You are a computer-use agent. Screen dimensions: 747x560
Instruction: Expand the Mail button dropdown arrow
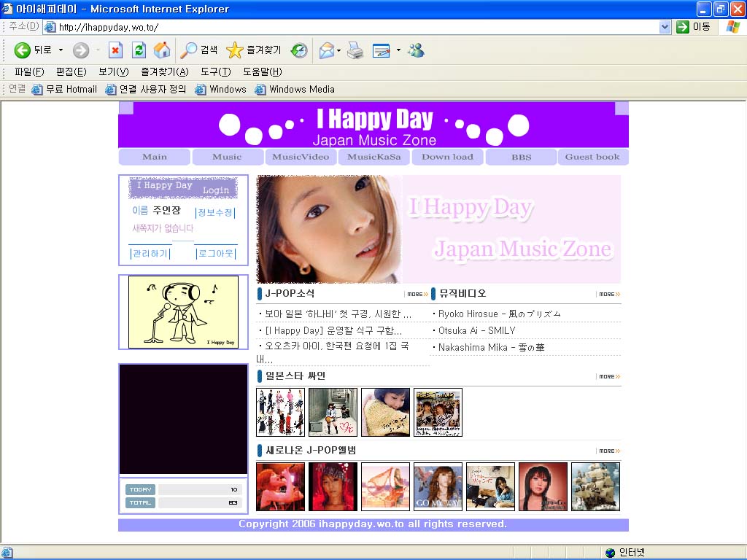pyautogui.click(x=338, y=50)
